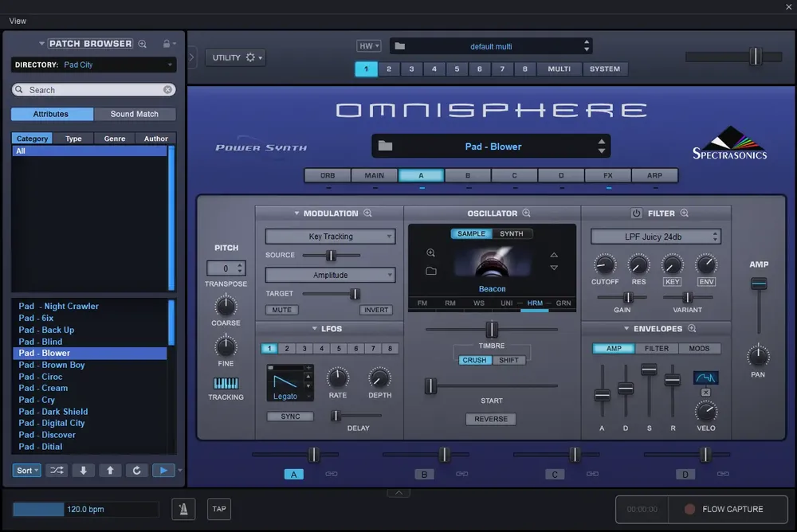Switch the oscillator to SYNTH mode
797x532 pixels.
click(x=512, y=233)
